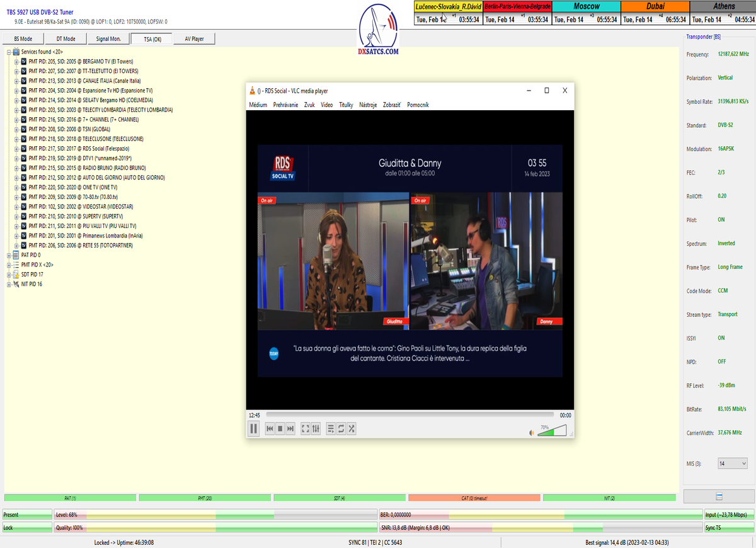Pause playback in VLC player

tap(254, 429)
